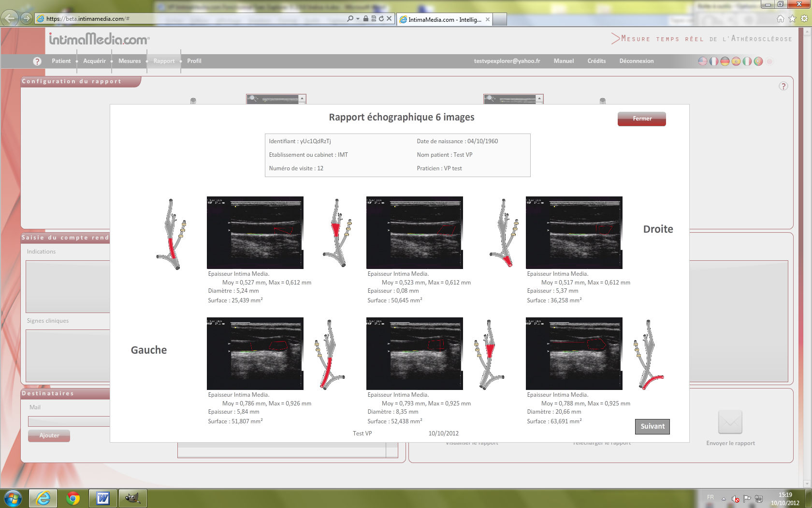The height and width of the screenshot is (508, 812).
Task: Click the Suivant button
Action: coord(652,426)
